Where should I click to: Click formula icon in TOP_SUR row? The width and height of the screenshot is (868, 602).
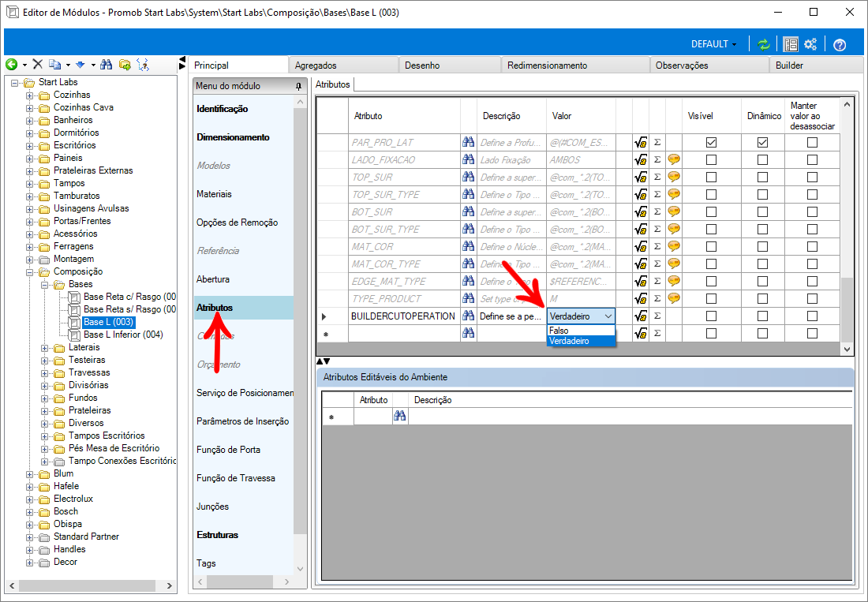641,178
